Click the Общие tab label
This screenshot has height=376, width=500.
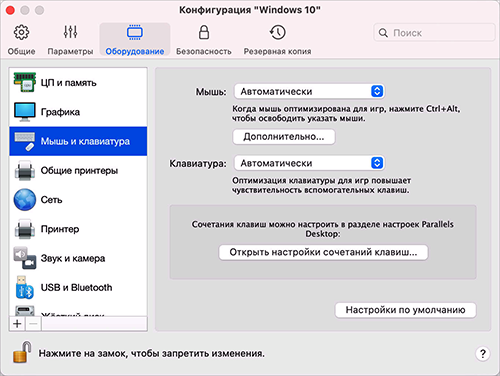point(21,51)
